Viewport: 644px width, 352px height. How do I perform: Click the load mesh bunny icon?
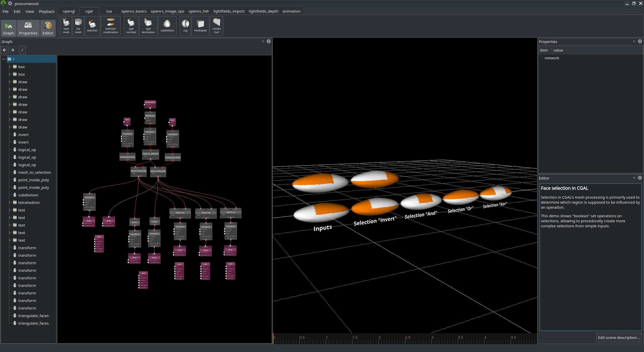click(x=66, y=26)
